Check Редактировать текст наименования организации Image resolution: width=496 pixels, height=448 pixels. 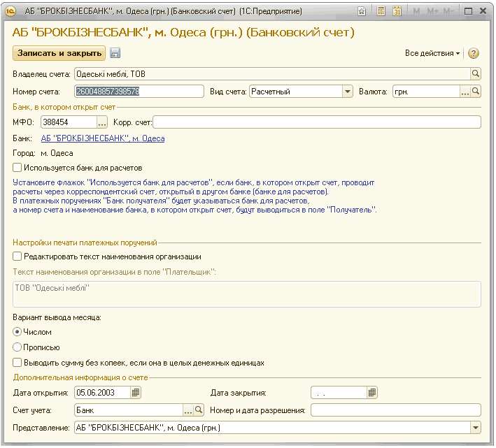tap(17, 256)
